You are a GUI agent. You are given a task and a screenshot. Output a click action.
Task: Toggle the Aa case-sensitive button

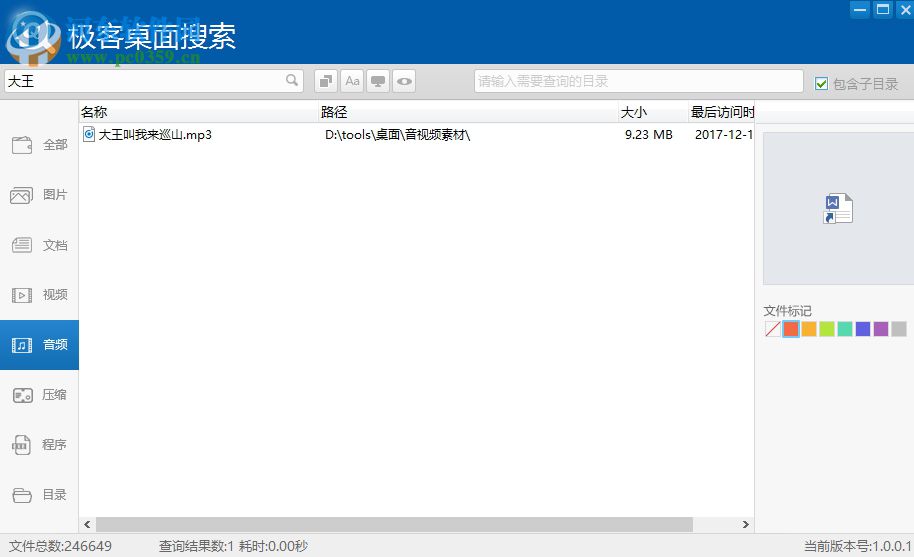(x=352, y=81)
